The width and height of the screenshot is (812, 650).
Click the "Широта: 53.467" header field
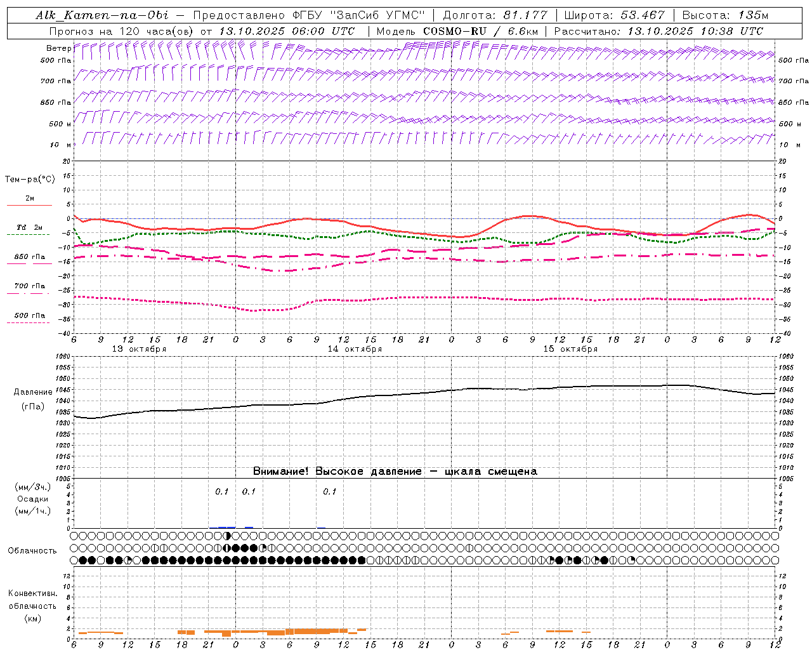pos(614,15)
